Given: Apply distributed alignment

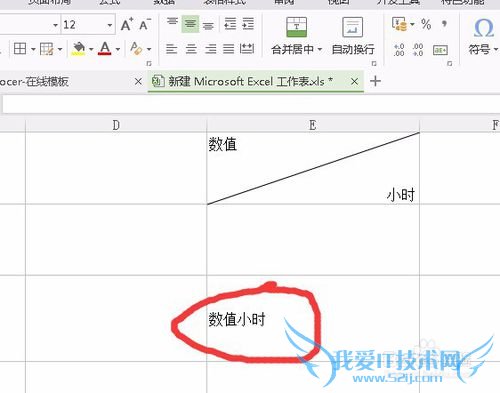Looking at the screenshot, I should (x=247, y=49).
